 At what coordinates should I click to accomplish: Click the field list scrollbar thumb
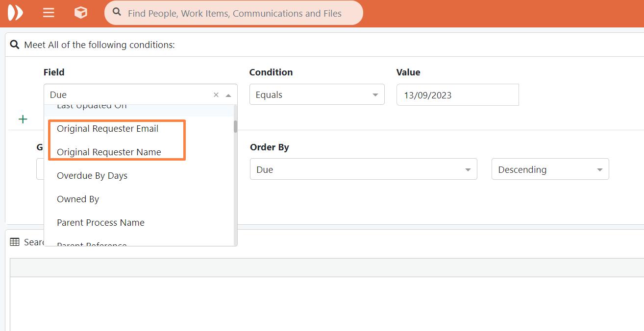point(235,126)
